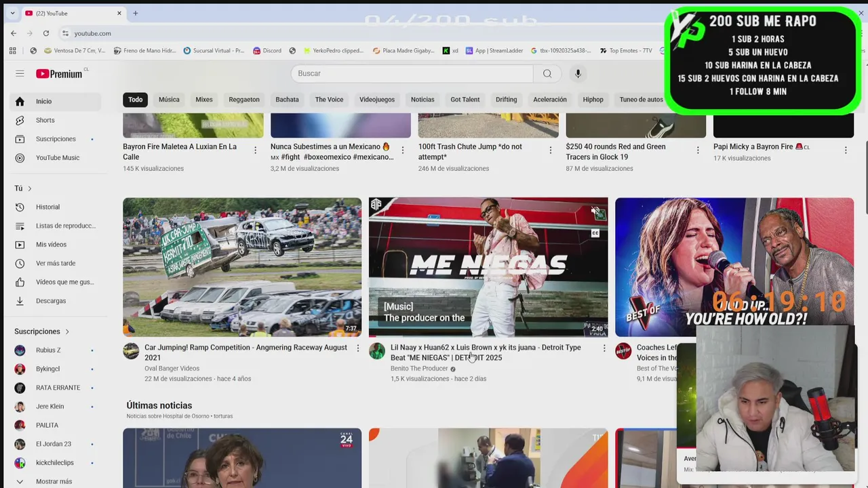Select the The Voice filter chip
868x488 pixels.
[x=329, y=100]
